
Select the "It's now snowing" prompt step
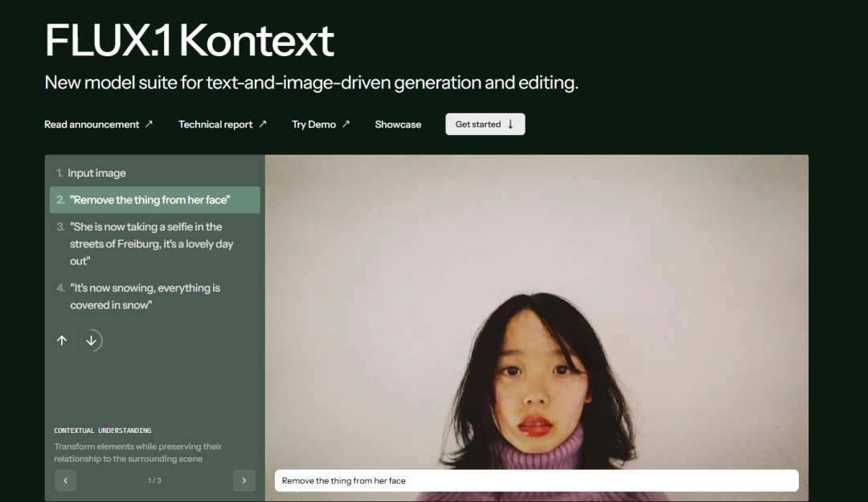click(154, 296)
